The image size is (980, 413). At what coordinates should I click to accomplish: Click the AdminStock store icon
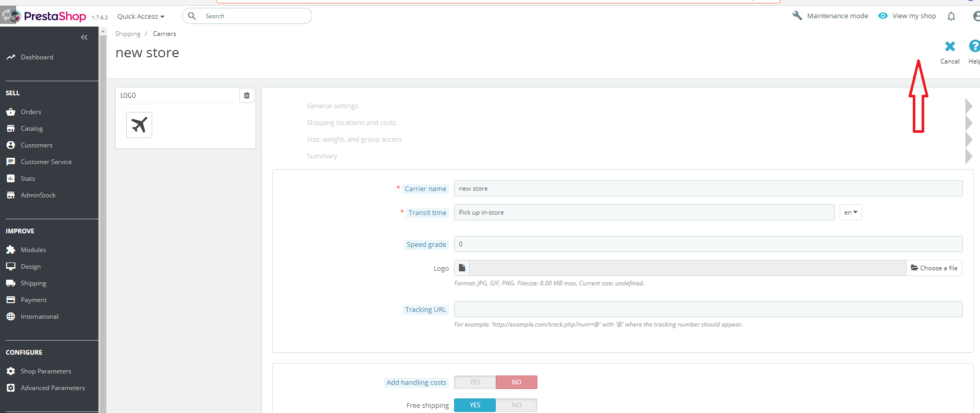pos(10,195)
